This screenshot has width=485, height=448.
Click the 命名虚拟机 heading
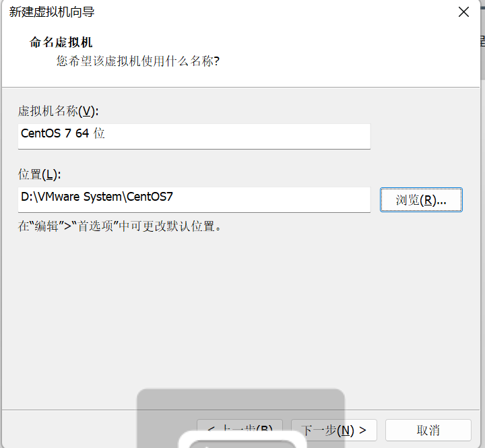point(61,42)
